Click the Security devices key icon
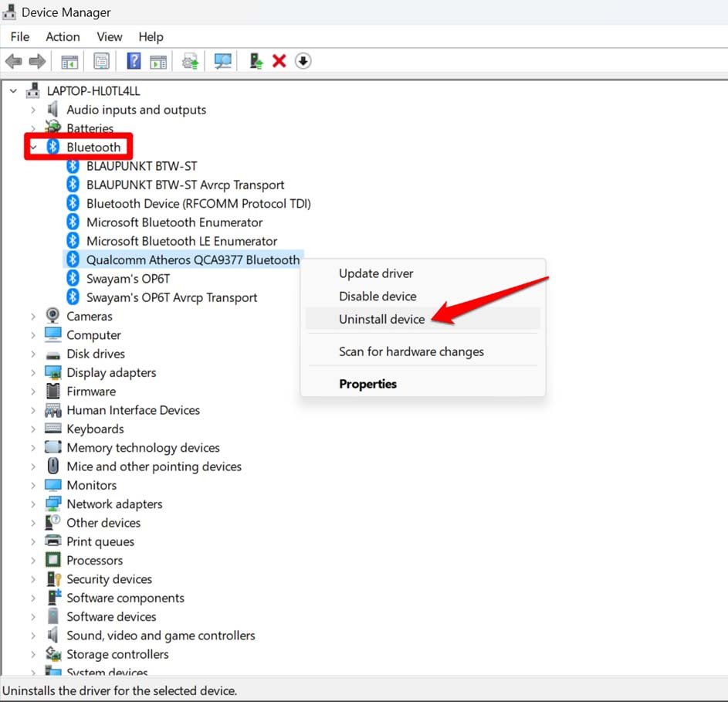The width and height of the screenshot is (728, 702). (x=54, y=579)
